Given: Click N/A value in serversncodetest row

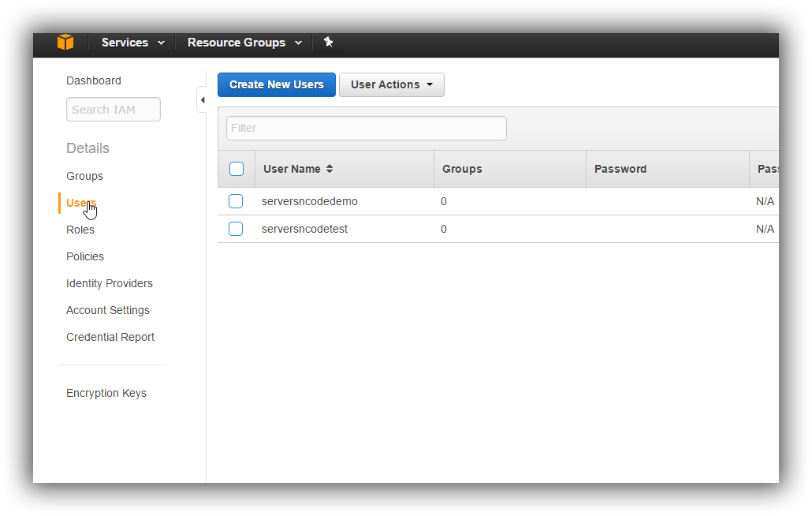Looking at the screenshot, I should pyautogui.click(x=765, y=229).
